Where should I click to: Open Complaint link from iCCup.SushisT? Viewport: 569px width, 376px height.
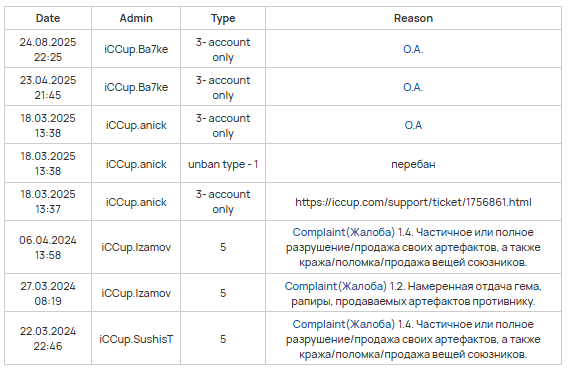(343, 324)
